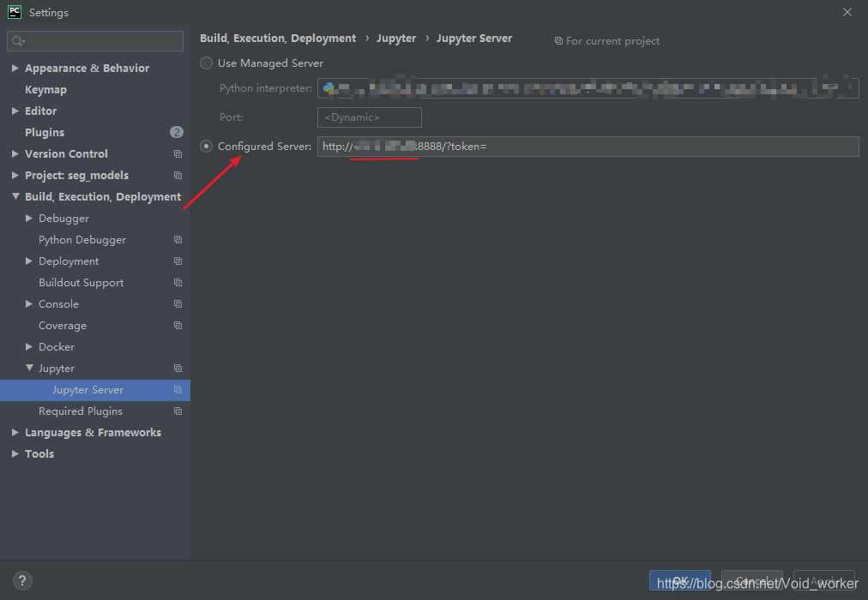Expand the Deployment node arrow
The height and width of the screenshot is (600, 868).
[29, 261]
